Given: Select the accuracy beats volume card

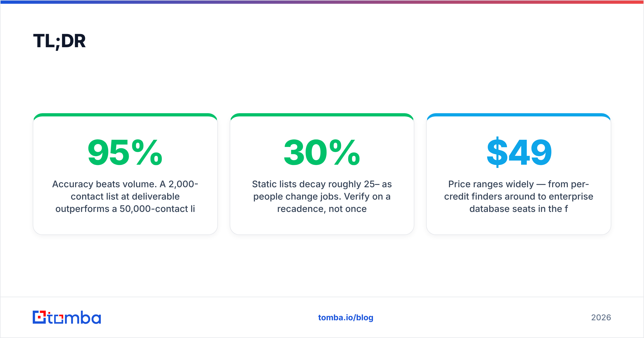Looking at the screenshot, I should 125,174.
